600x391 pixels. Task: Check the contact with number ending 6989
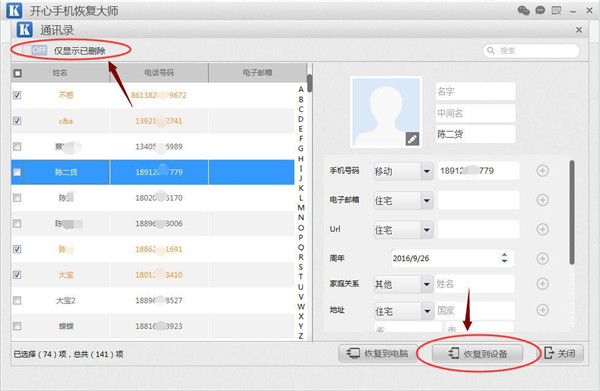pos(17,146)
